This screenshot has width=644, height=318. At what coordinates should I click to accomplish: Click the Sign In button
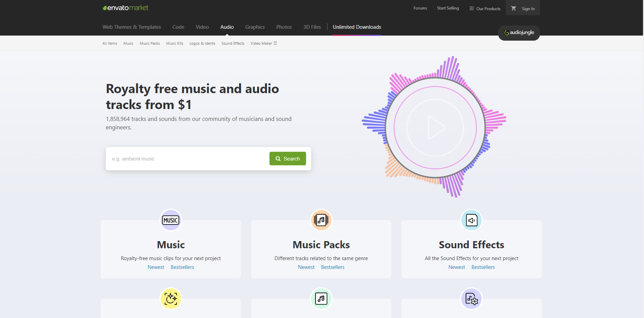528,9
